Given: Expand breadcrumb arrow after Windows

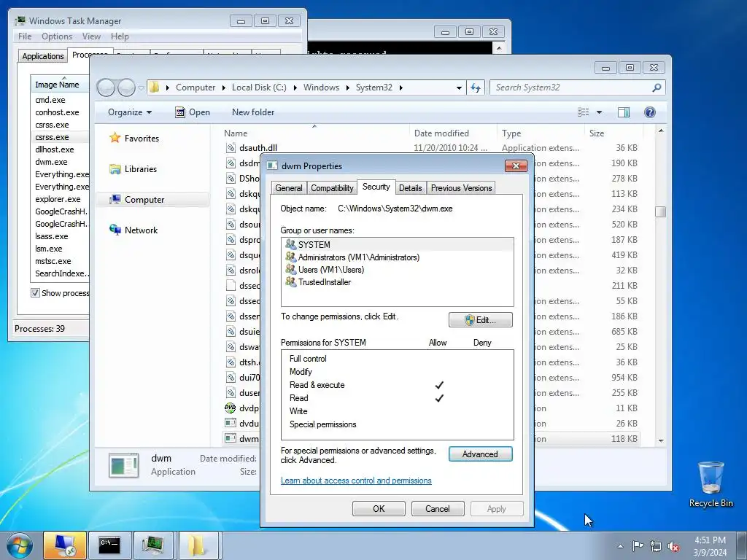Looking at the screenshot, I should 348,88.
